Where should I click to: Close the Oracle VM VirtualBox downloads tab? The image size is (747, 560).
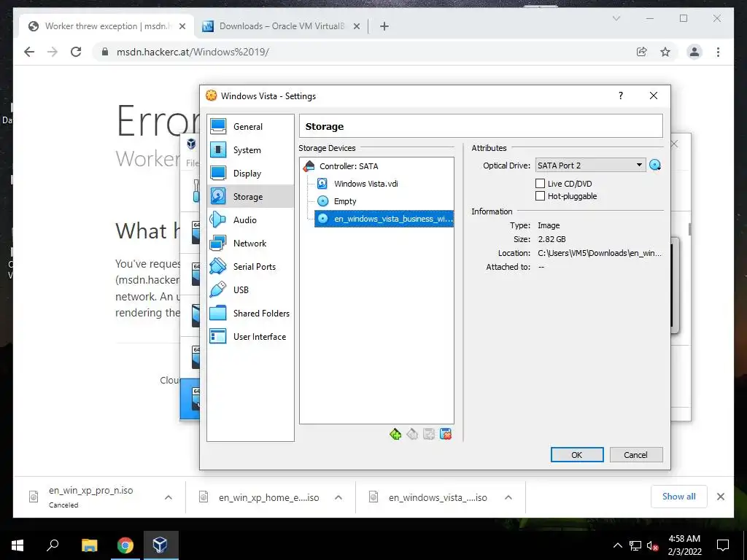pos(356,27)
